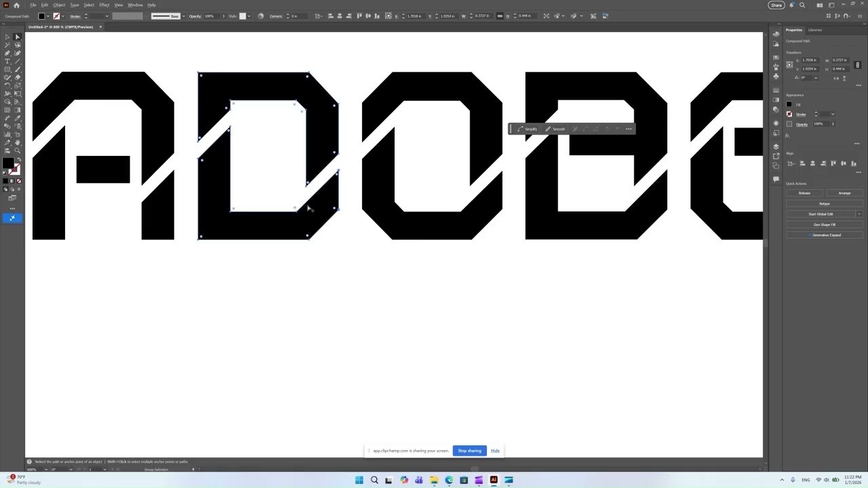Expand the stroke color dropdown in control bar
This screenshot has height=488, width=868.
(x=63, y=16)
